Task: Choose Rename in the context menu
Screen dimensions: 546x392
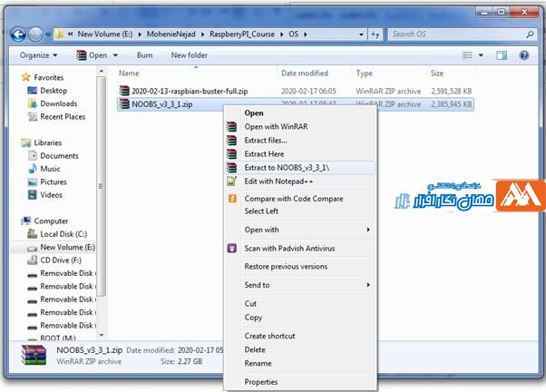Action: click(x=258, y=363)
